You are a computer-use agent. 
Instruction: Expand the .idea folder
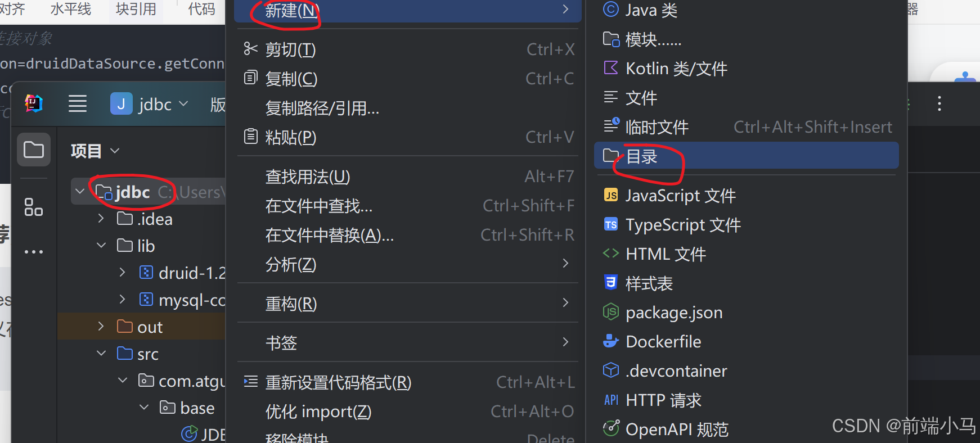pyautogui.click(x=101, y=218)
